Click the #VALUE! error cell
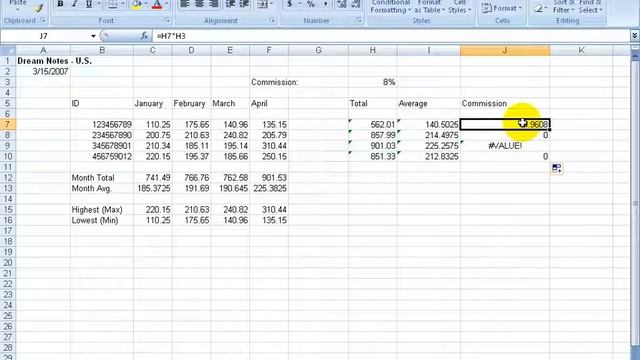The image size is (640, 360). 505,146
